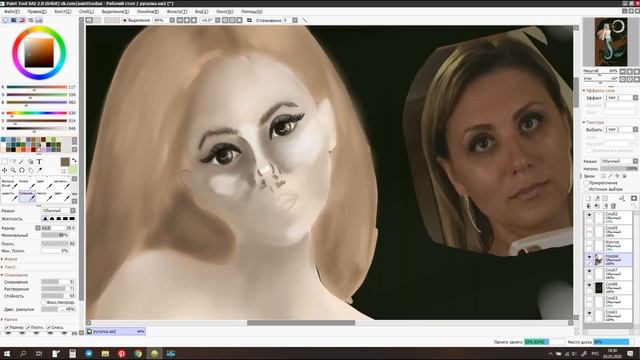Select the Hand pan tool

point(31,170)
